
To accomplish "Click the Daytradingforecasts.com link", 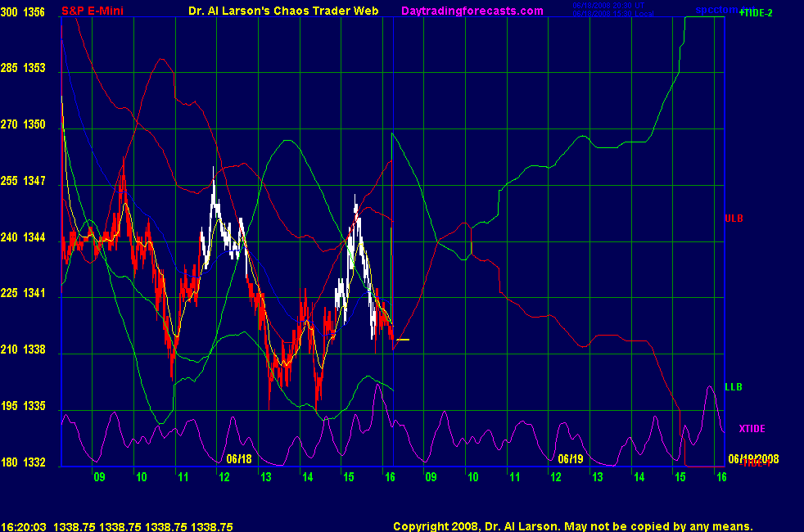I will pyautogui.click(x=472, y=11).
